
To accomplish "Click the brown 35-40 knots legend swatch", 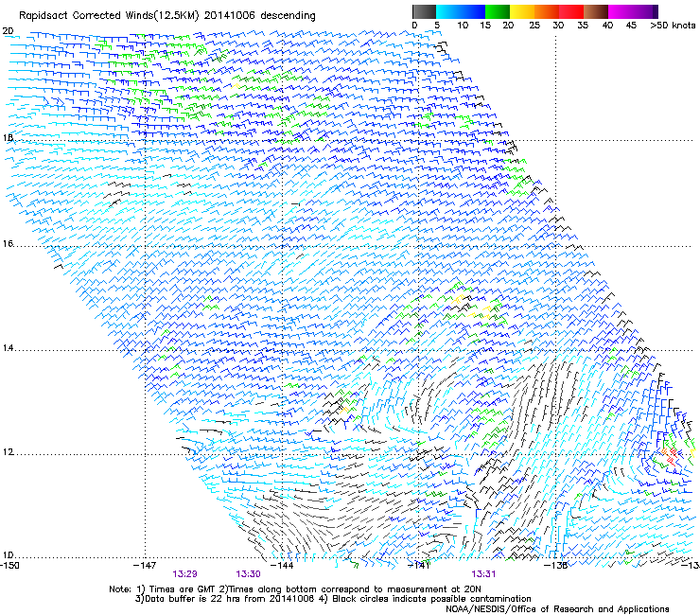I will pos(596,11).
